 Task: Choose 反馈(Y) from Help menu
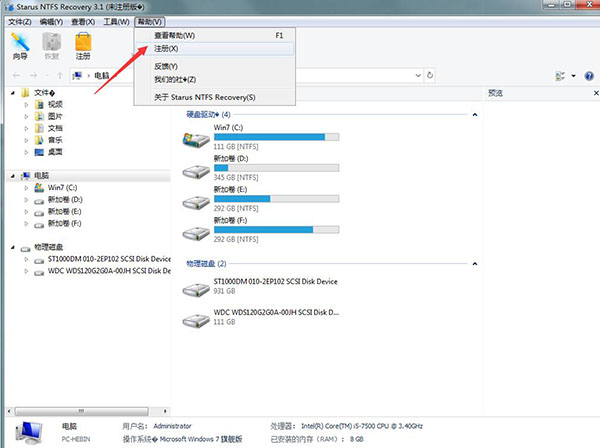click(x=215, y=66)
